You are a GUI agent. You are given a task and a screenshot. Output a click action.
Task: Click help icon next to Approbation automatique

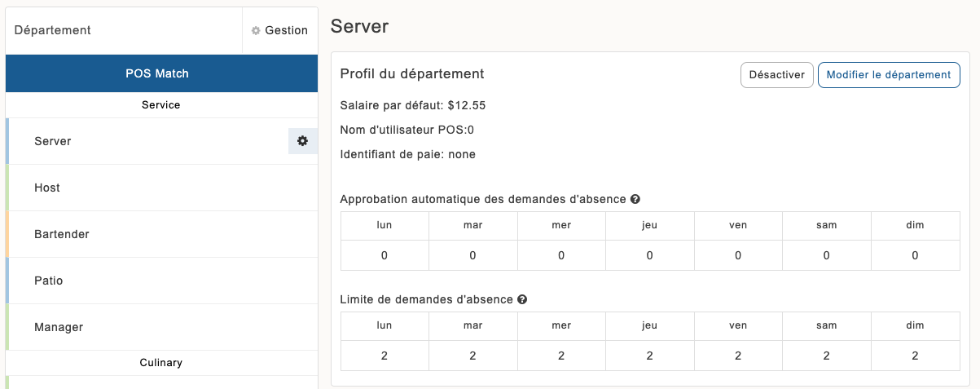[635, 199]
